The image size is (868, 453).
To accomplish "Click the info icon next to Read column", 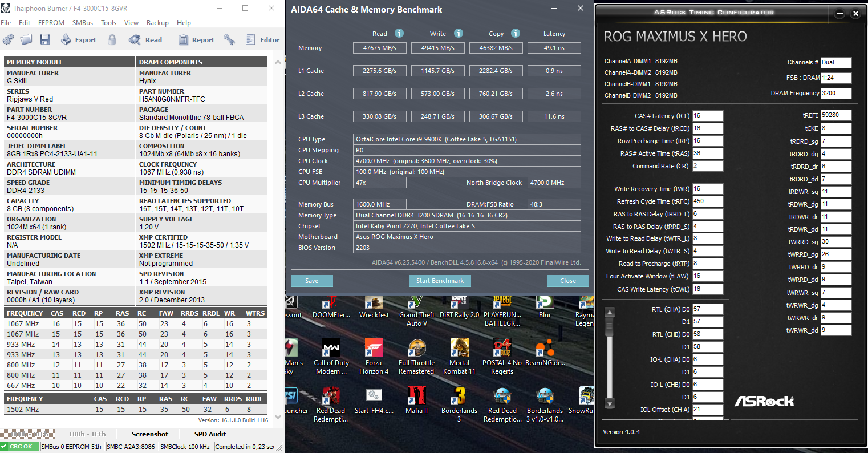I will click(399, 33).
